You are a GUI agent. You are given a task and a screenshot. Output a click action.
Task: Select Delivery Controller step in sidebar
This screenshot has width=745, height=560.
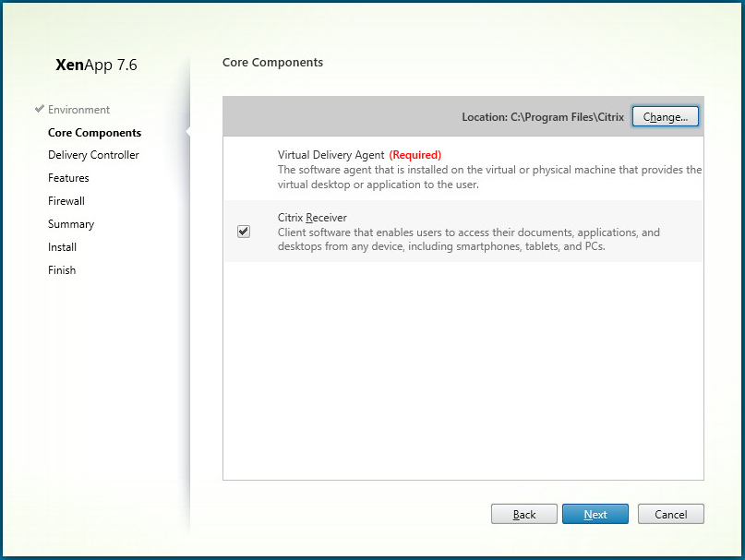pyautogui.click(x=93, y=155)
